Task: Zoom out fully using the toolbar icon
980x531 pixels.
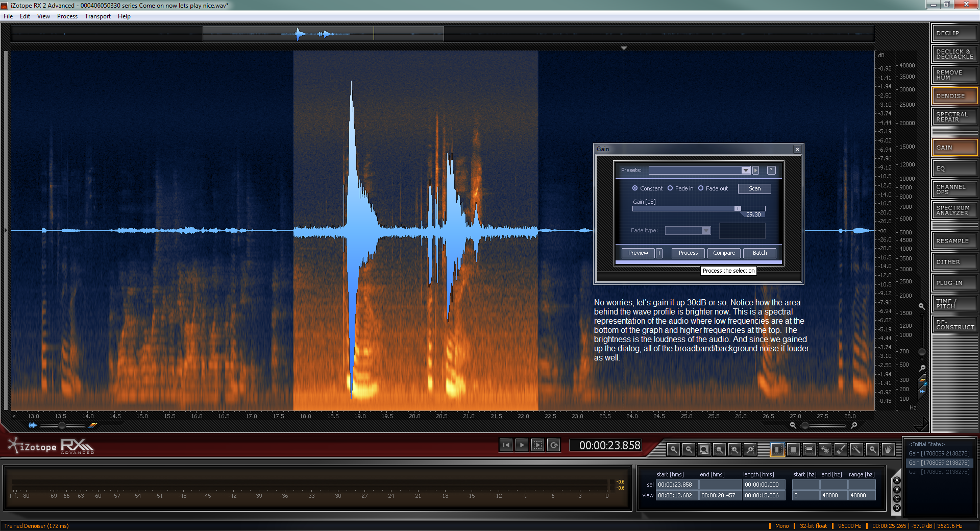Action: tap(704, 449)
